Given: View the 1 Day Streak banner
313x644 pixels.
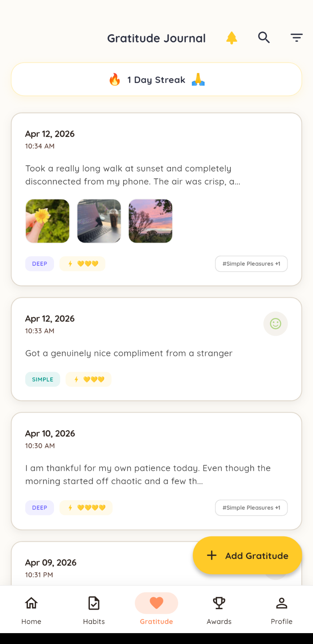Looking at the screenshot, I should (x=156, y=79).
